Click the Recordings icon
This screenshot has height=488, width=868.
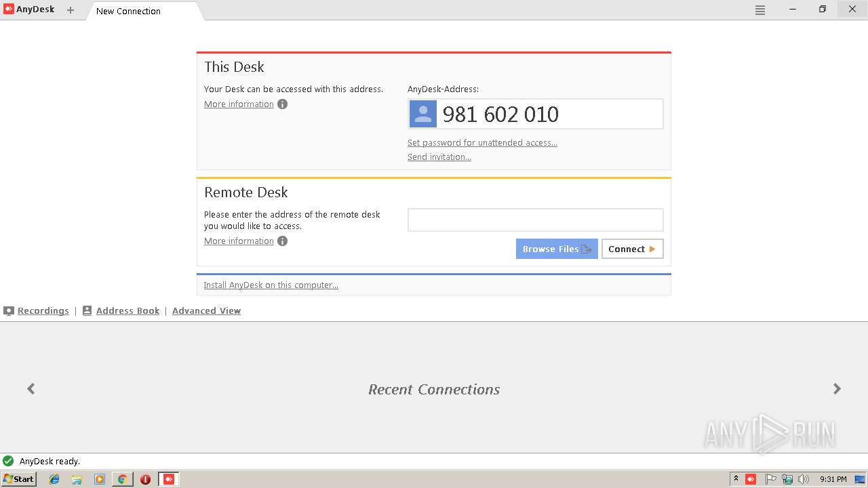[x=9, y=310]
